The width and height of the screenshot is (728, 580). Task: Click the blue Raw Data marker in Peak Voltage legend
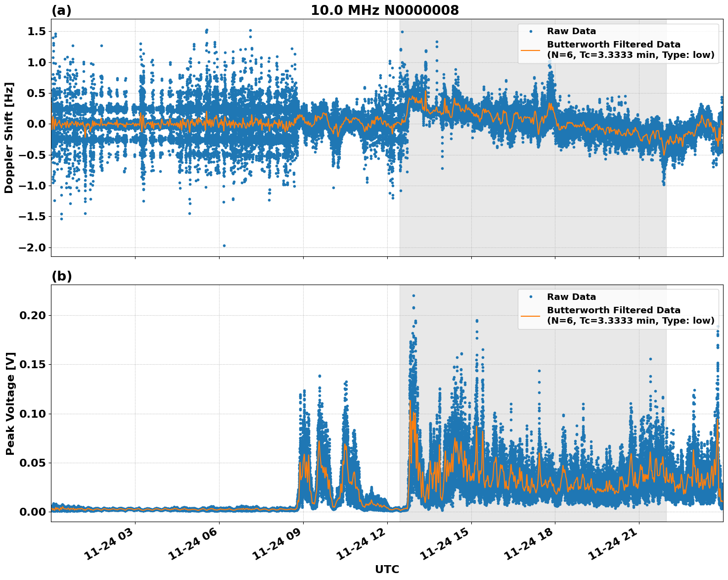tap(531, 297)
